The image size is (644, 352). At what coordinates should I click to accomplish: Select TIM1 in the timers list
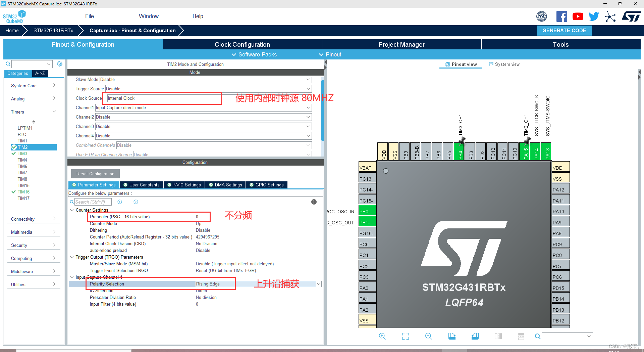[22, 141]
